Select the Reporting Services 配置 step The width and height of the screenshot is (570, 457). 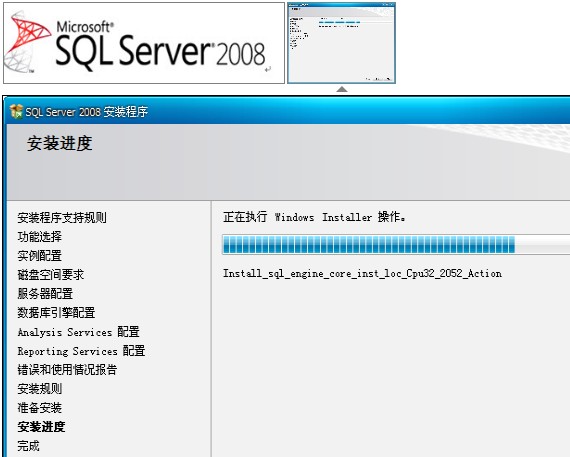pos(81,351)
